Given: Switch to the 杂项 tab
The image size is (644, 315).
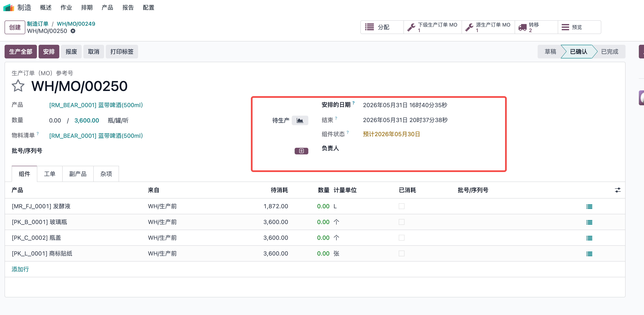Looking at the screenshot, I should (x=106, y=174).
